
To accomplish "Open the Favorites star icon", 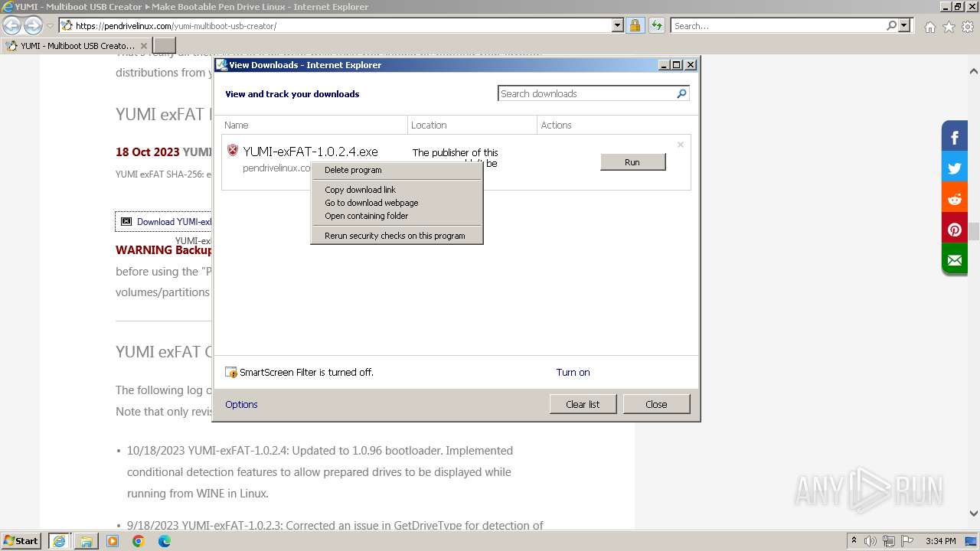I will pyautogui.click(x=949, y=27).
